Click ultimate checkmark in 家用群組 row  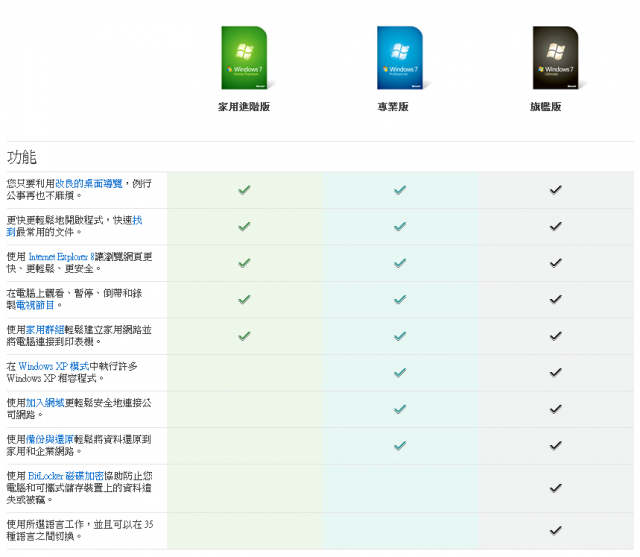[556, 336]
